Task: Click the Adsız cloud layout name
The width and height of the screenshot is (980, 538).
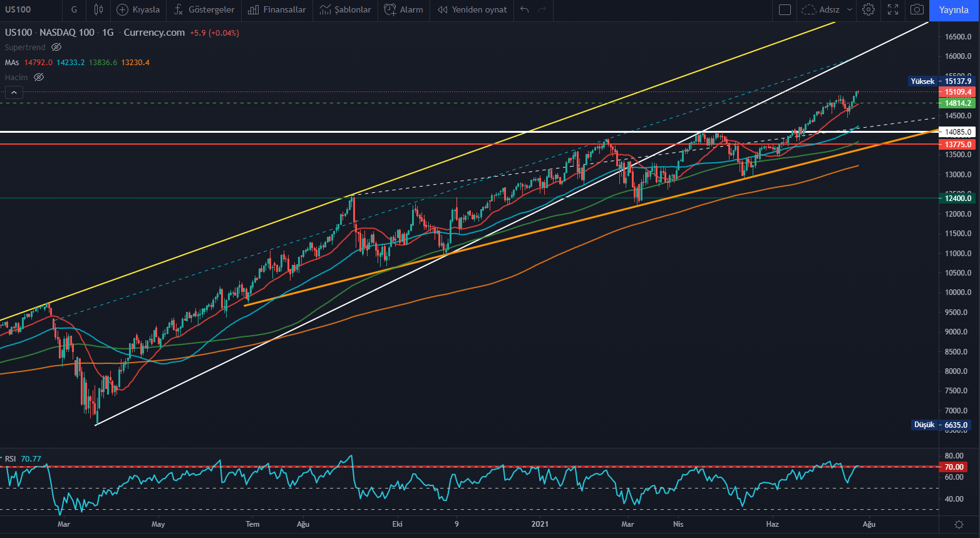Action: [822, 10]
